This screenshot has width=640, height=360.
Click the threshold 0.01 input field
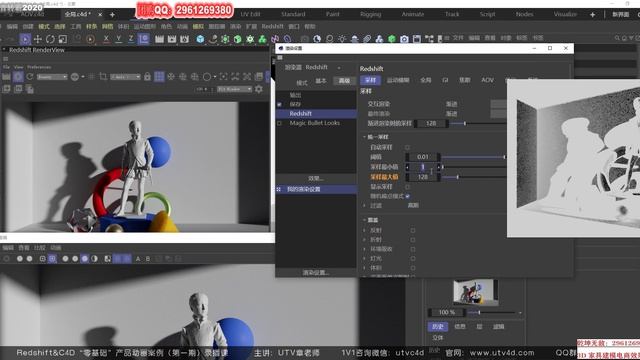(423, 157)
